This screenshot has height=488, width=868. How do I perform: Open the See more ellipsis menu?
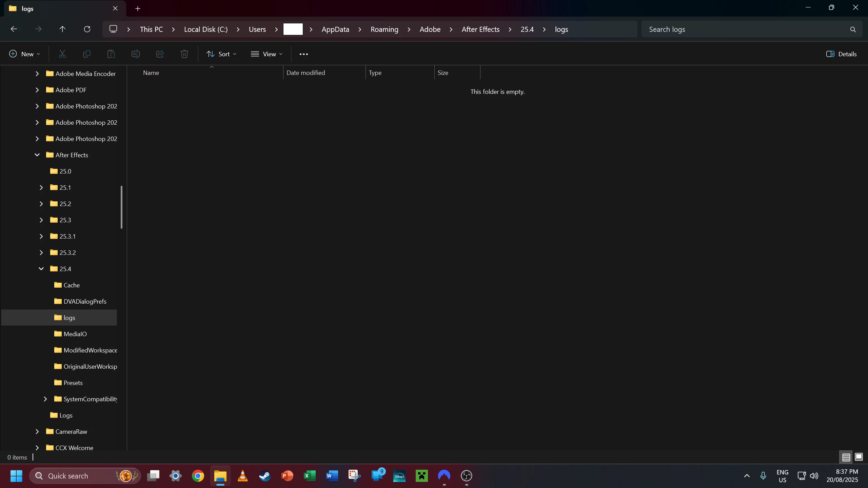[x=303, y=54]
